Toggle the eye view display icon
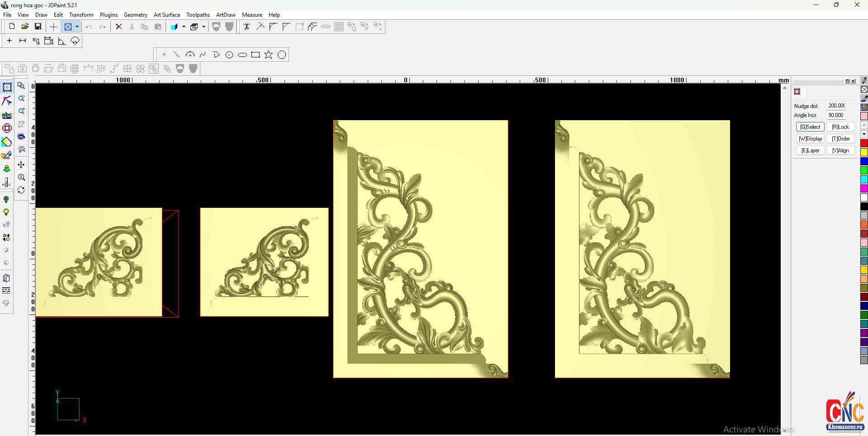The width and height of the screenshot is (868, 436). click(x=21, y=136)
